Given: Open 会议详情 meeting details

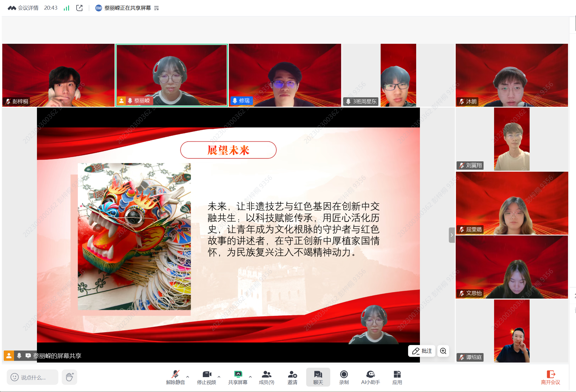Looking at the screenshot, I should (28, 8).
